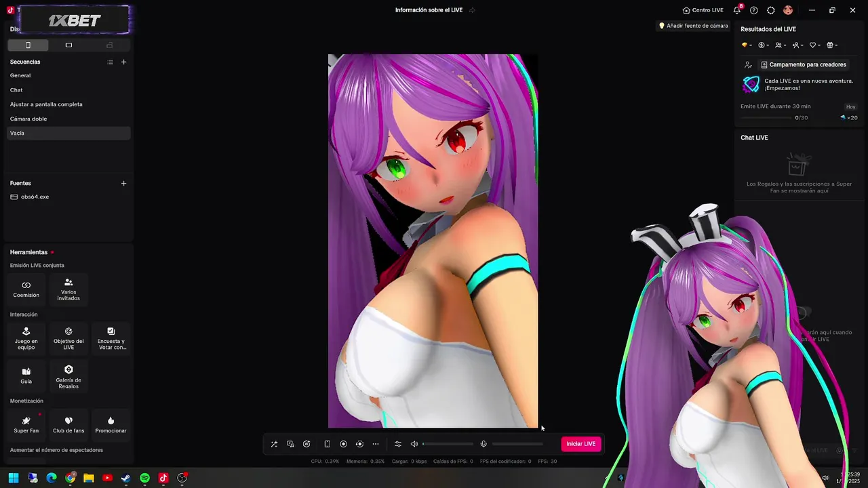Screen dimensions: 868x488
Task: Click Información sobre el LIVE title
Action: coord(429,10)
